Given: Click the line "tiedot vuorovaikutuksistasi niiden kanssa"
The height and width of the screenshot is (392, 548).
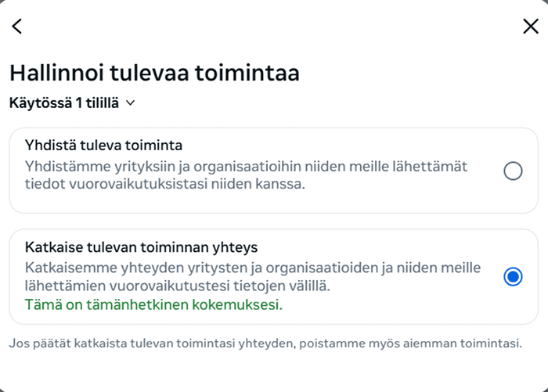Looking at the screenshot, I should click(164, 185).
